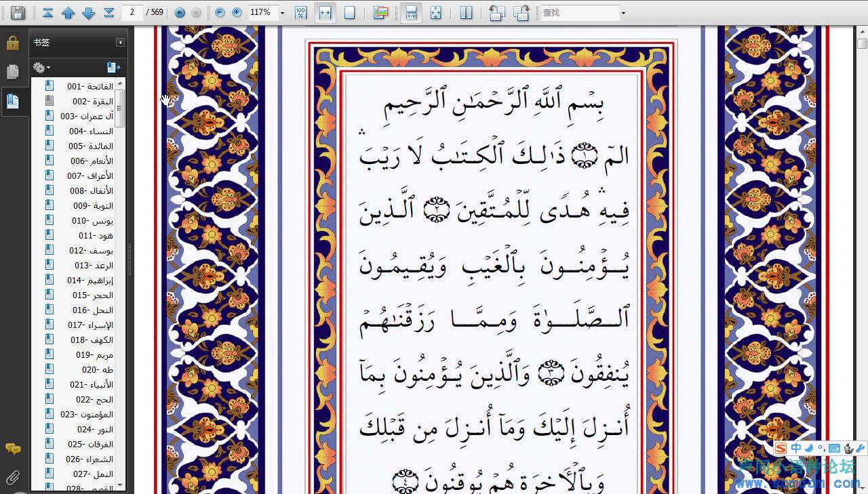This screenshot has height=494, width=868.
Task: Jump to the first page
Action: [47, 12]
